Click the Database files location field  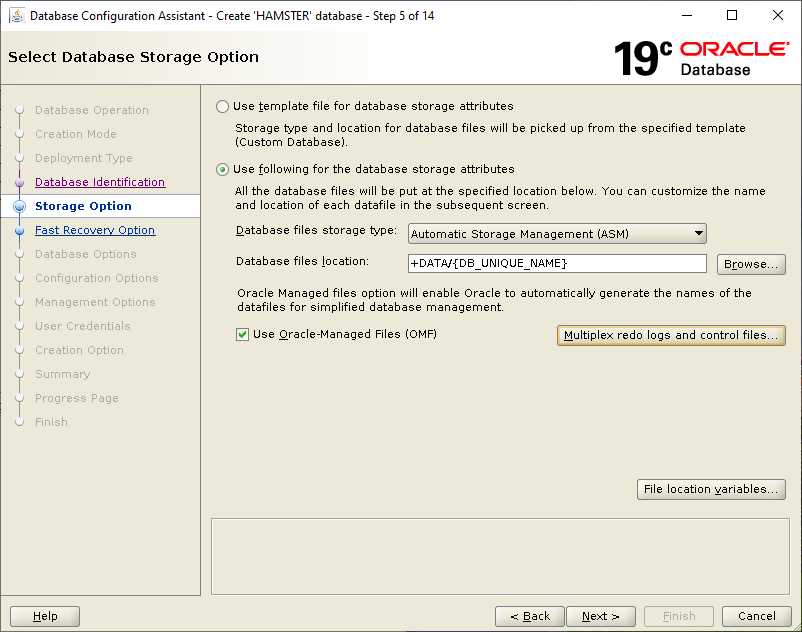point(557,263)
